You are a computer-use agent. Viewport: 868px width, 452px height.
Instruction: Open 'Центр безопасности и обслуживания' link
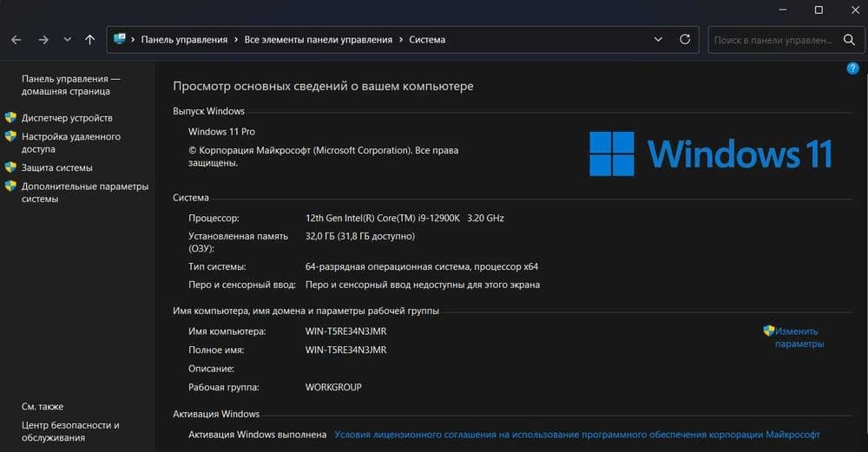(x=70, y=431)
